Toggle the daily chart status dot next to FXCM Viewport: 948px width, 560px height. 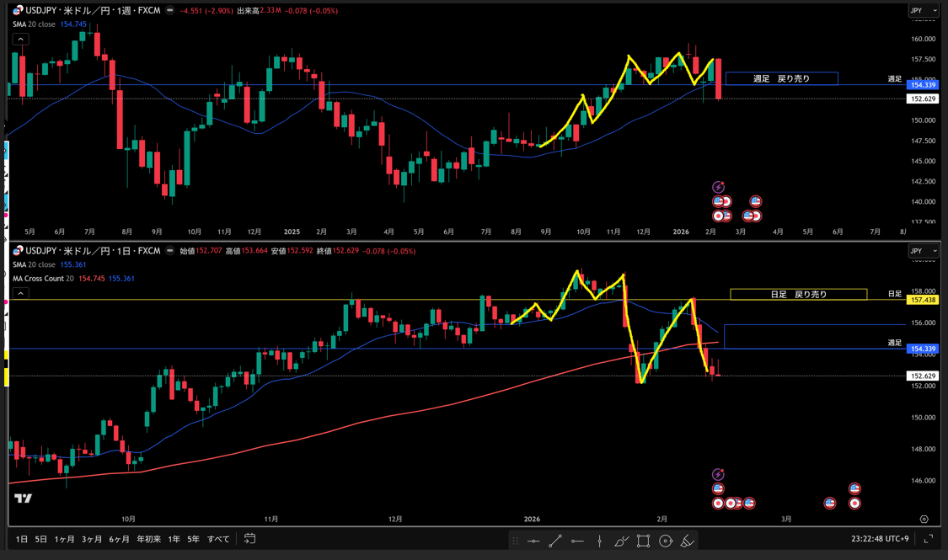[x=170, y=251]
